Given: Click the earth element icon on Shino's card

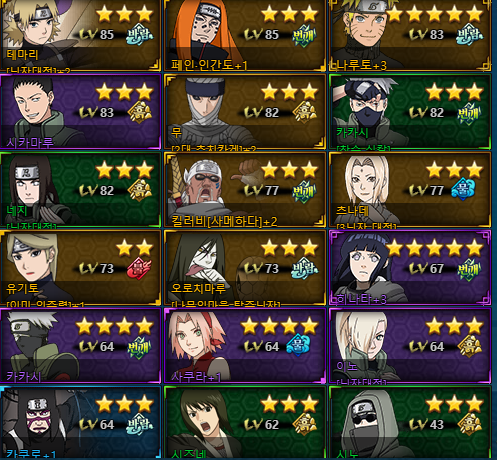Looking at the screenshot, I should click(470, 425).
